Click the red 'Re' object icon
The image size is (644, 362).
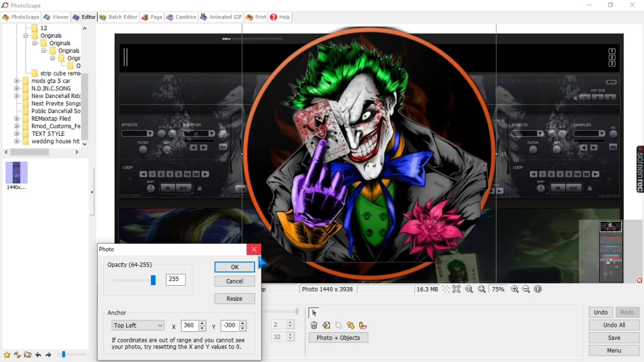(x=363, y=325)
